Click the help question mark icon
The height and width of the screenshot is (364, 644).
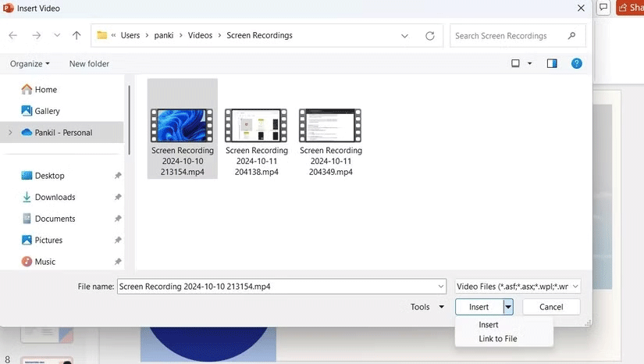coord(576,63)
